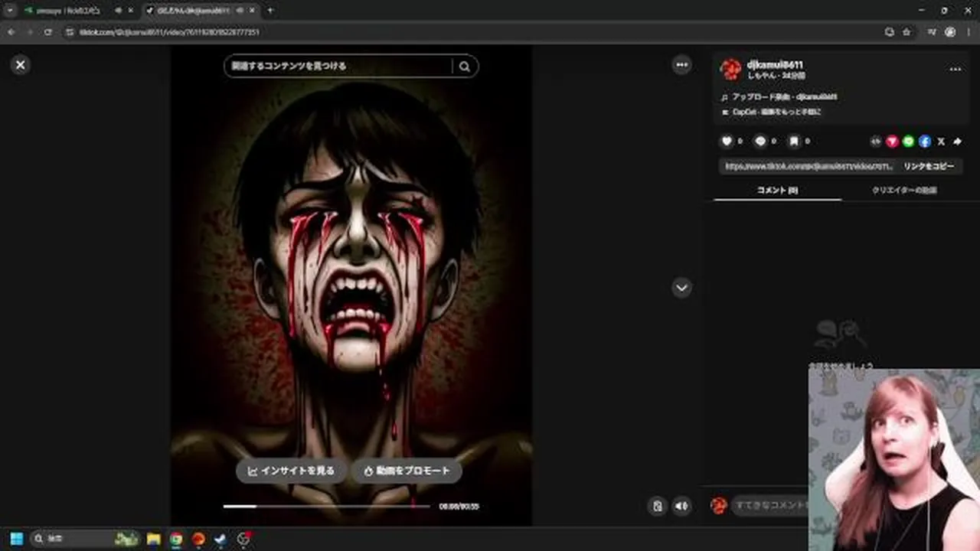Screen dimensions: 980x551
Task: Bookmark the video to favorites
Action: coord(794,142)
